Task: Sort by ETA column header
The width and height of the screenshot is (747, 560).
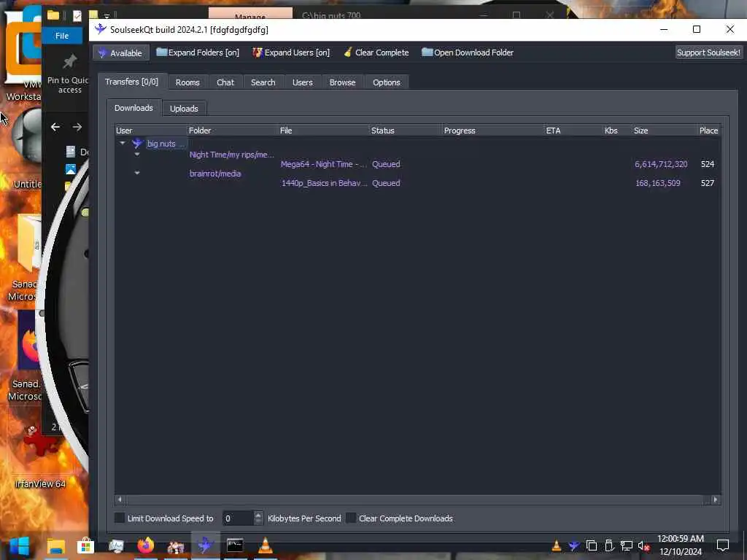Action: (x=573, y=131)
